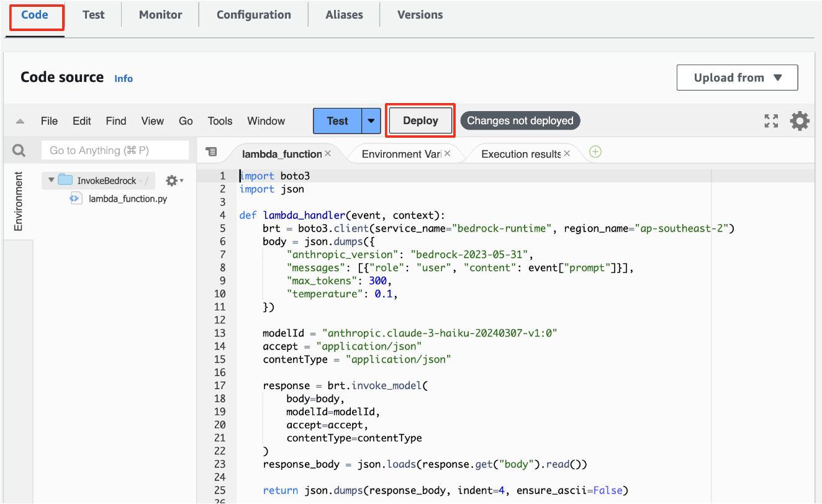
Task: Click inside the Go to Anything field
Action: pyautogui.click(x=115, y=150)
